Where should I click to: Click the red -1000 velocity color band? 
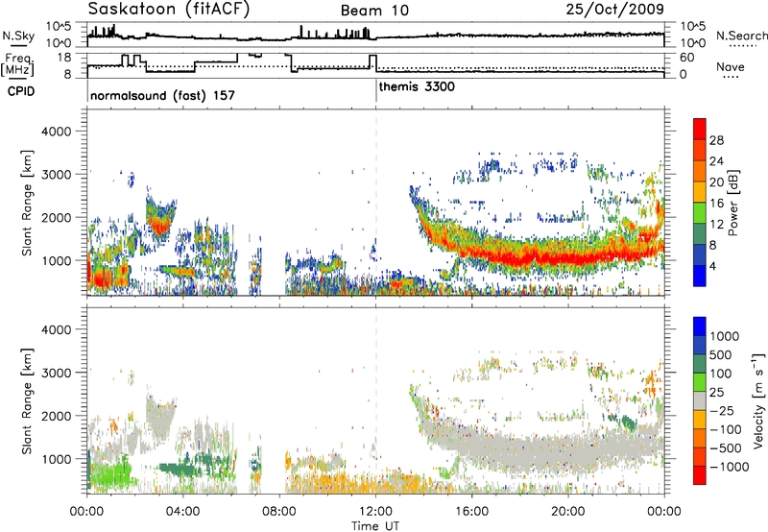click(x=700, y=475)
